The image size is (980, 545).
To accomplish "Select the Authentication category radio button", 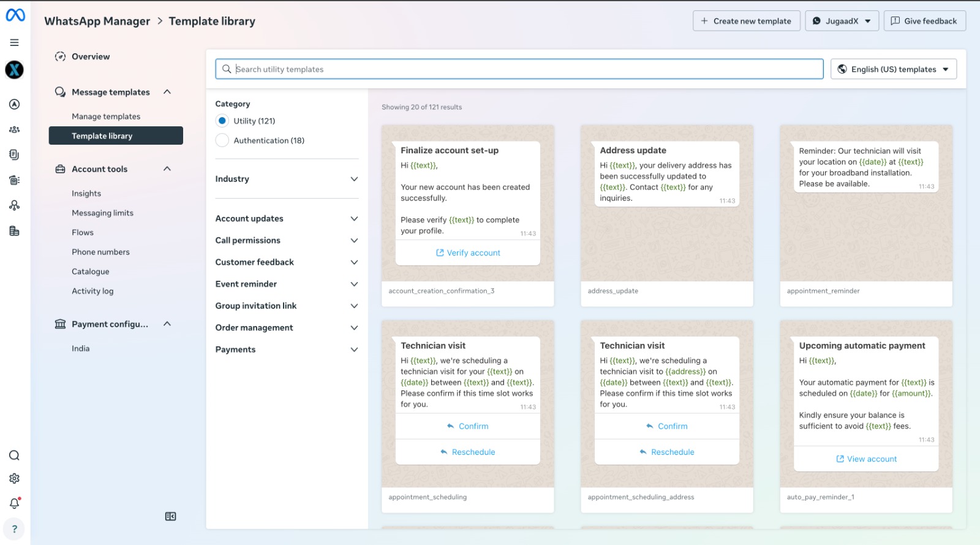I will tap(222, 140).
